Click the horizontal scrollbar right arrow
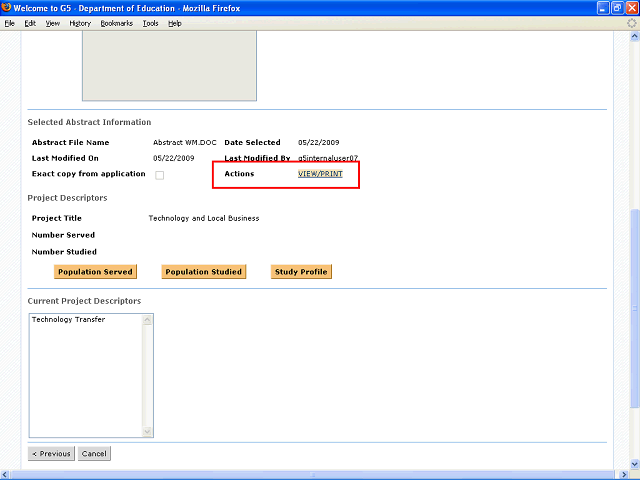The image size is (640, 480). coord(624,475)
